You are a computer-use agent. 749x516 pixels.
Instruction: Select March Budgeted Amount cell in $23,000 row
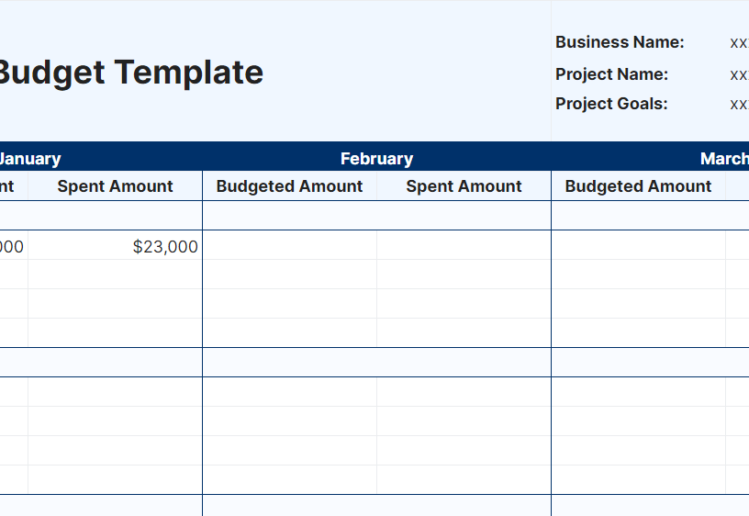pos(638,246)
